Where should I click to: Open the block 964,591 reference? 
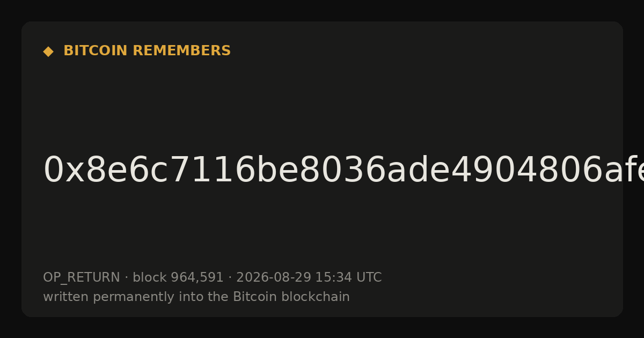[x=178, y=278]
